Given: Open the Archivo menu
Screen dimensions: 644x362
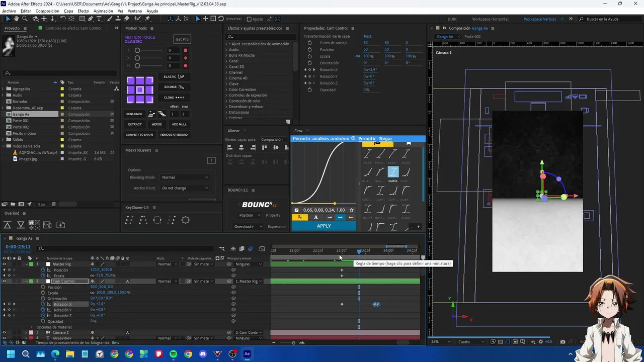Looking at the screenshot, I should [9, 11].
